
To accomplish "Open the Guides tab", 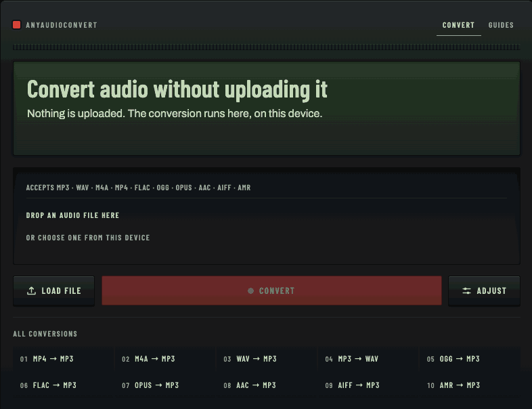I will pyautogui.click(x=501, y=25).
